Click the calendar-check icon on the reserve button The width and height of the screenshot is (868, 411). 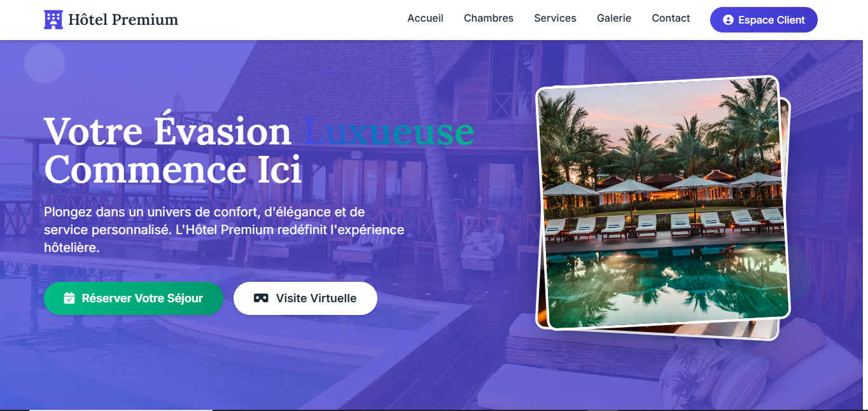(x=69, y=298)
